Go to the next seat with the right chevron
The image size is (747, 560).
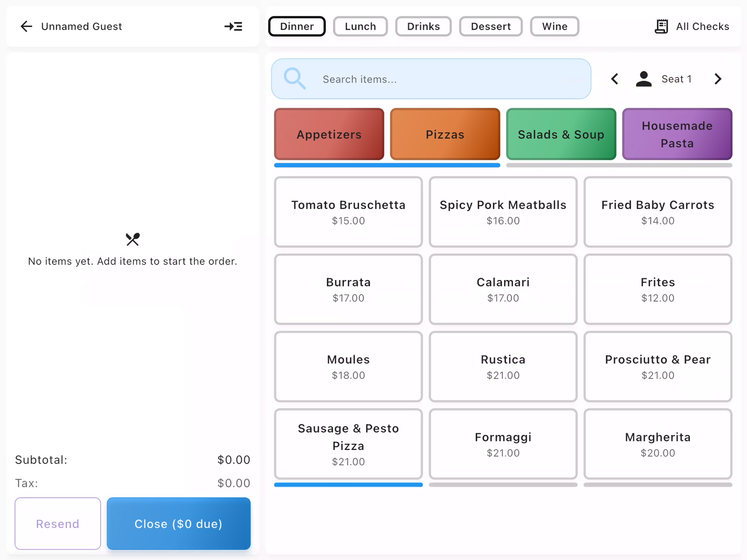point(718,79)
